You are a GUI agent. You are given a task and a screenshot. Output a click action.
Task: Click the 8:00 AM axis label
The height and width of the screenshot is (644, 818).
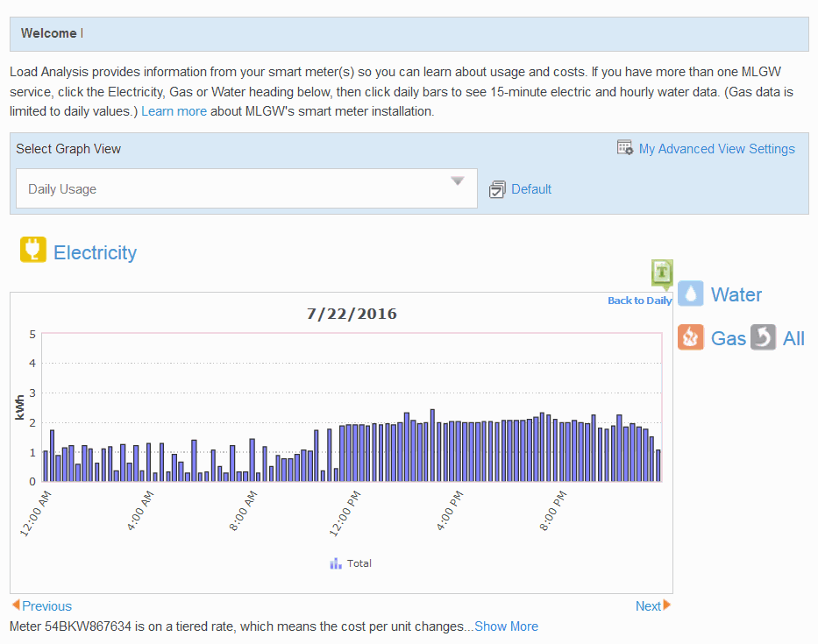pos(243,511)
